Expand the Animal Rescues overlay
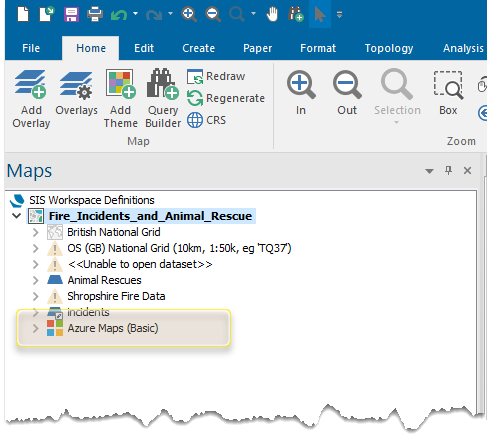Screen dimensions: 492x445 tap(36, 280)
